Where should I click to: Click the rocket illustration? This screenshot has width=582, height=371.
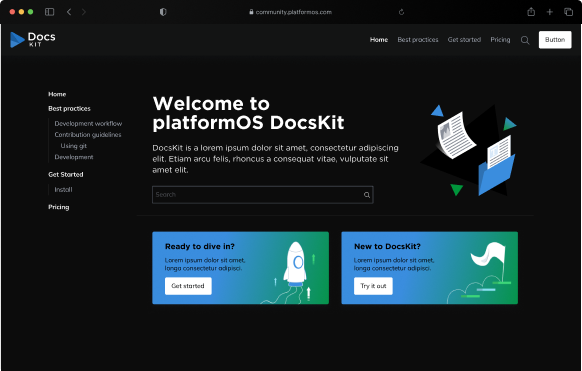tap(295, 264)
